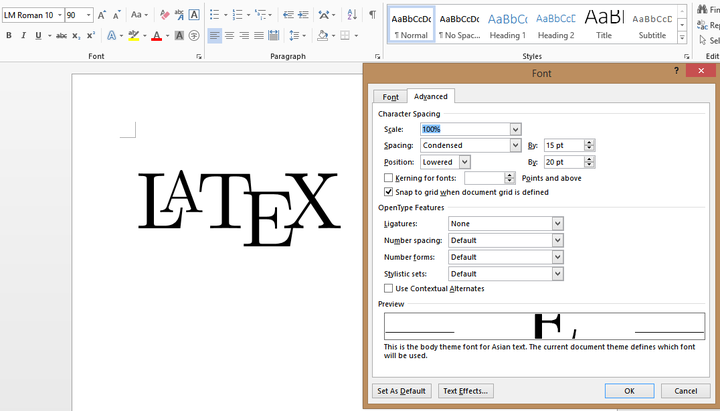Image resolution: width=720 pixels, height=411 pixels.
Task: Apply Heading 1 style
Action: (508, 25)
